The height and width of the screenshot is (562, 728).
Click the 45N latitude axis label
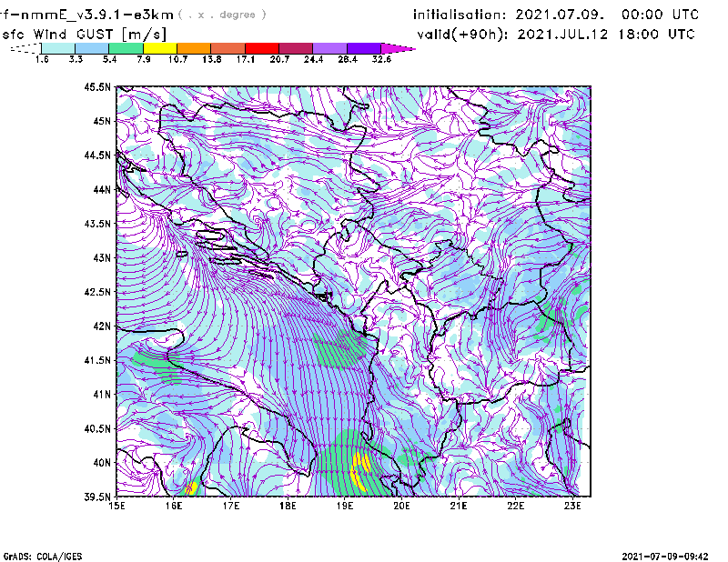pyautogui.click(x=102, y=121)
